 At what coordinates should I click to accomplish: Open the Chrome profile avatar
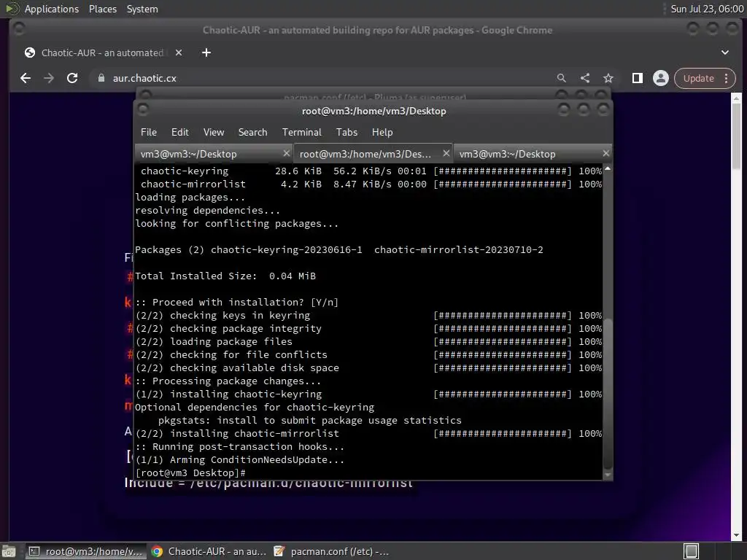pyautogui.click(x=661, y=78)
